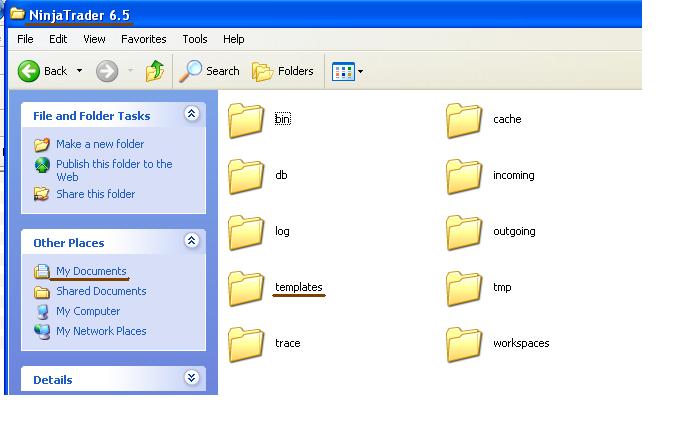The image size is (689, 425).
Task: Click the Share this folder link
Action: pyautogui.click(x=95, y=194)
